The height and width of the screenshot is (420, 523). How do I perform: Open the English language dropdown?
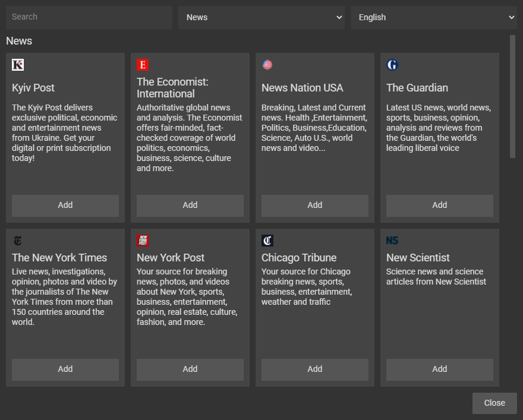tap(434, 17)
